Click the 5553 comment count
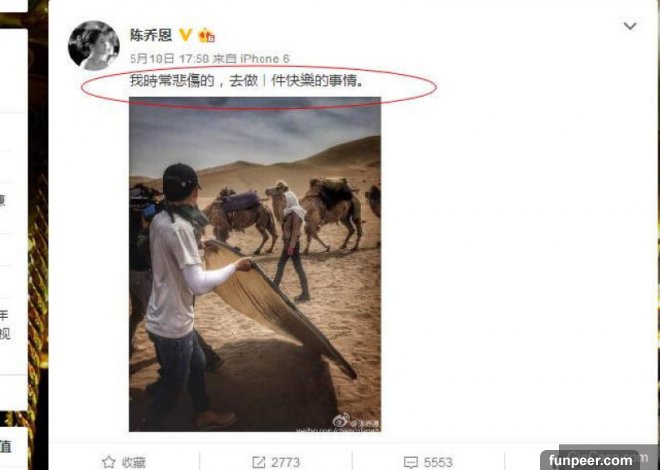Image resolution: width=660 pixels, height=470 pixels. coord(438,462)
